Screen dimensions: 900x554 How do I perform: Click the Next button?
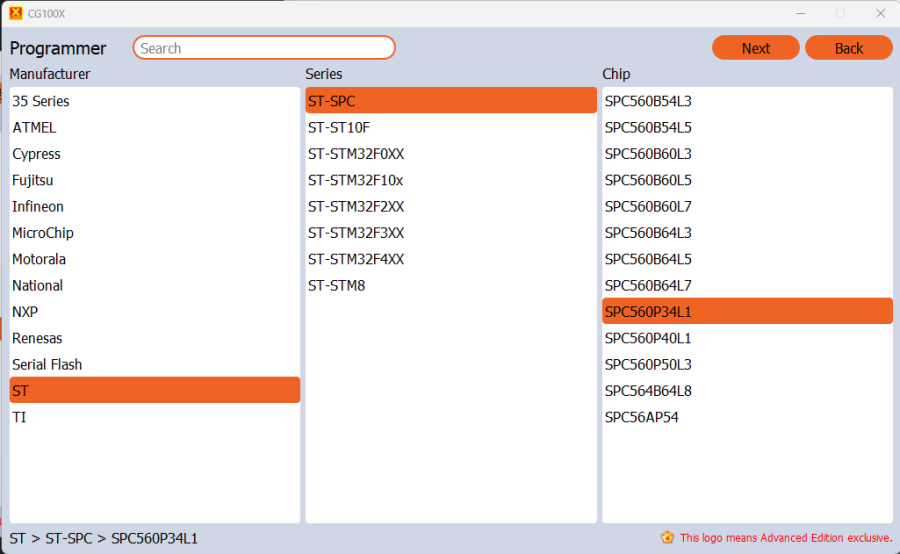click(x=755, y=48)
